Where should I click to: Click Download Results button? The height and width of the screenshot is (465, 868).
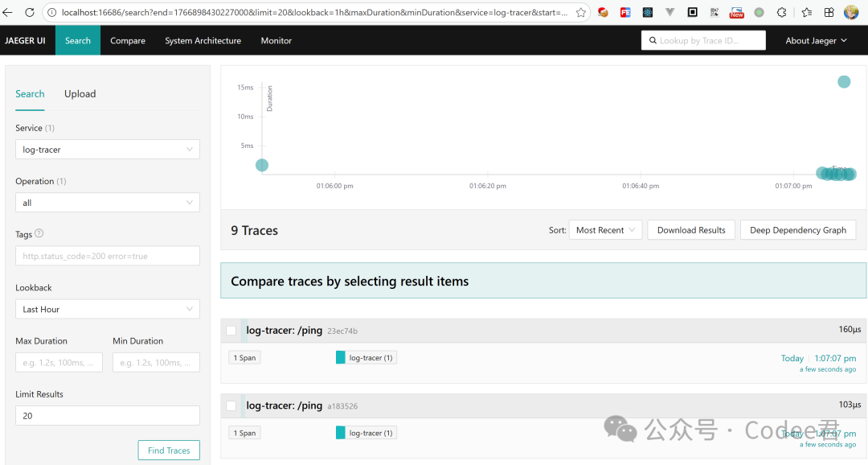pos(691,230)
